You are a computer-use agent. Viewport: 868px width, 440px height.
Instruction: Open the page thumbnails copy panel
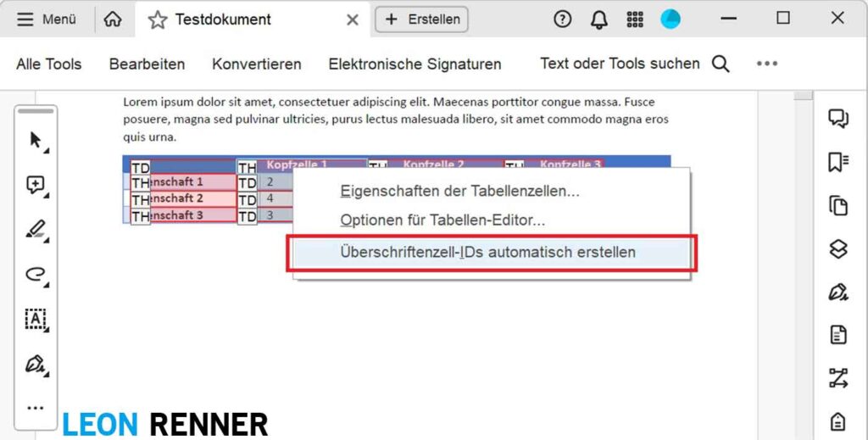point(838,205)
